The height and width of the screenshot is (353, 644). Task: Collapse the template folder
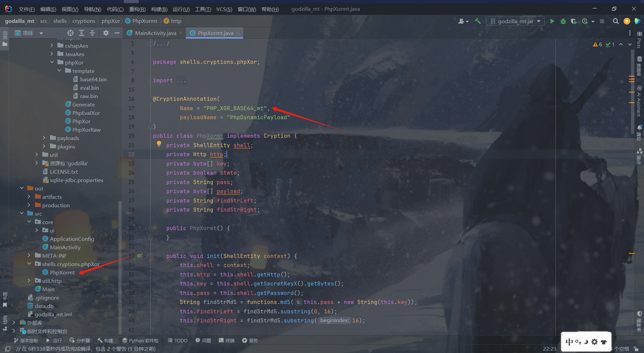(59, 71)
